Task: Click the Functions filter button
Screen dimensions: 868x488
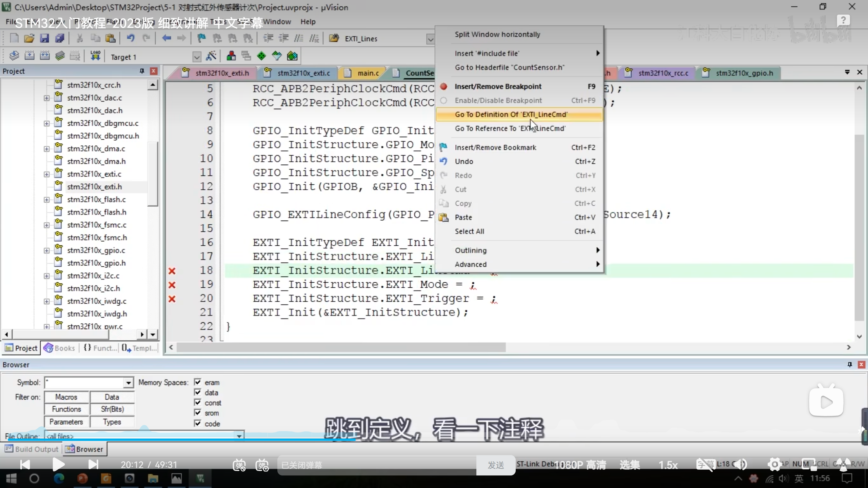Action: (x=66, y=409)
